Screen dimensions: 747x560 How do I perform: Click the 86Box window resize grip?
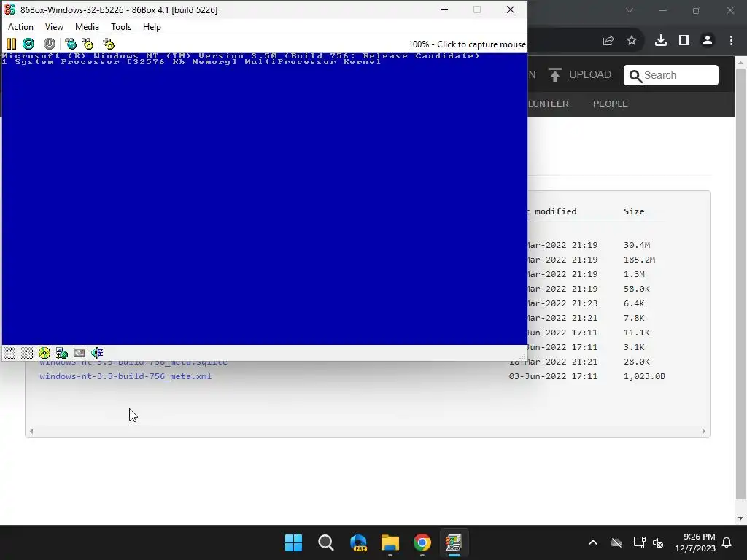(x=522, y=356)
